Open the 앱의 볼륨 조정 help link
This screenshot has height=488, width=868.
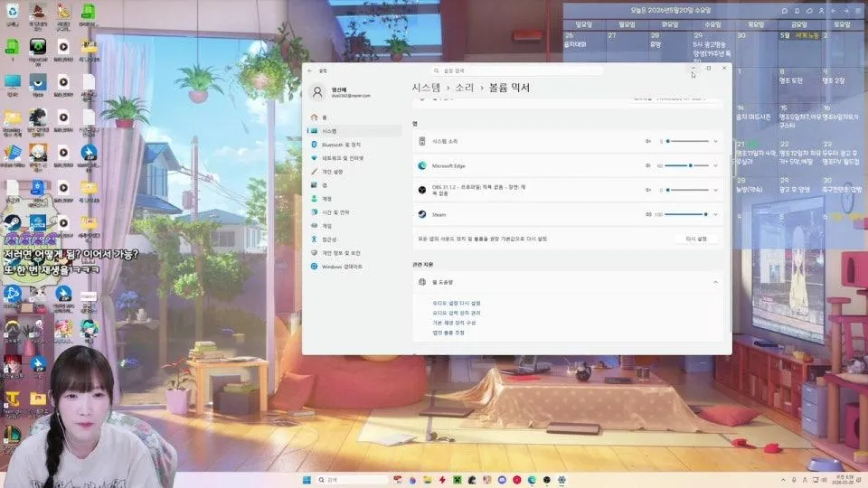(x=448, y=333)
